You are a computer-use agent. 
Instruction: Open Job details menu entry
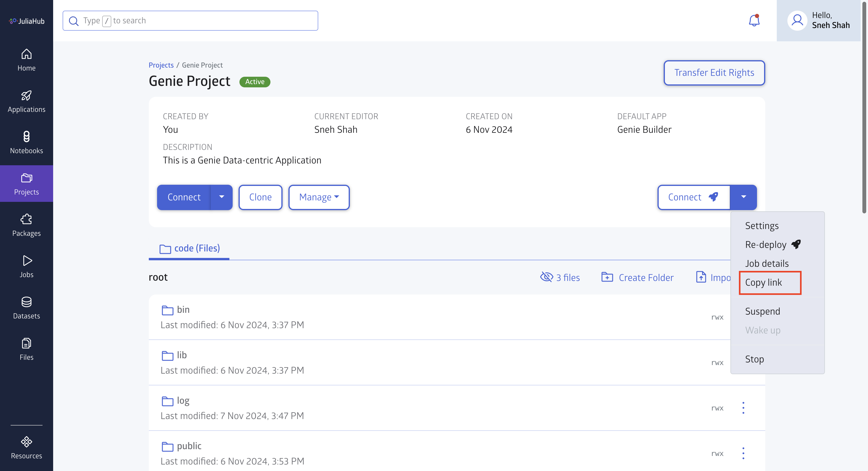(x=767, y=263)
